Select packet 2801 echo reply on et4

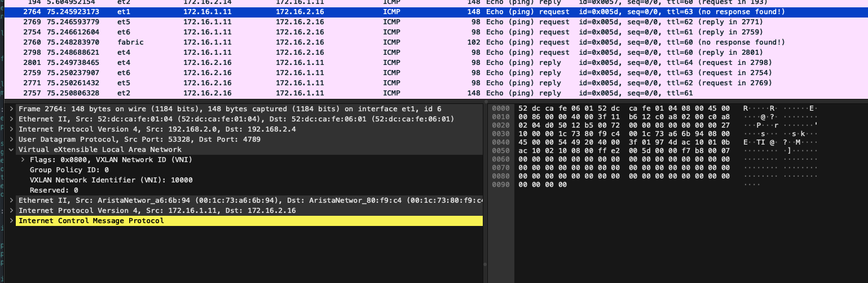[226, 63]
